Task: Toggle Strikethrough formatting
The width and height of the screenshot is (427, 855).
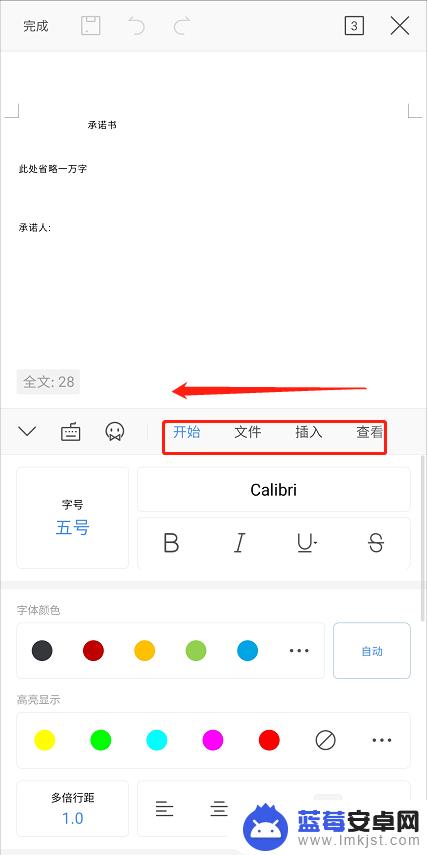Action: [376, 543]
